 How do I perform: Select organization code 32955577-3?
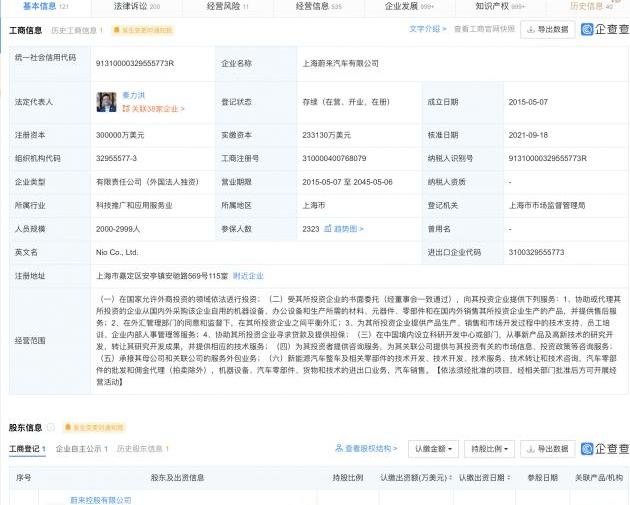(116, 158)
